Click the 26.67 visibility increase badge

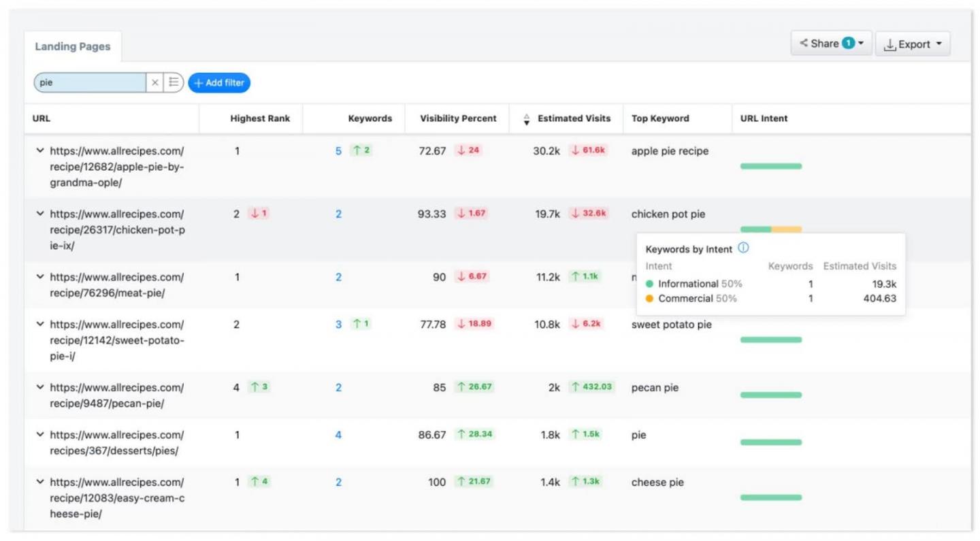click(x=474, y=387)
